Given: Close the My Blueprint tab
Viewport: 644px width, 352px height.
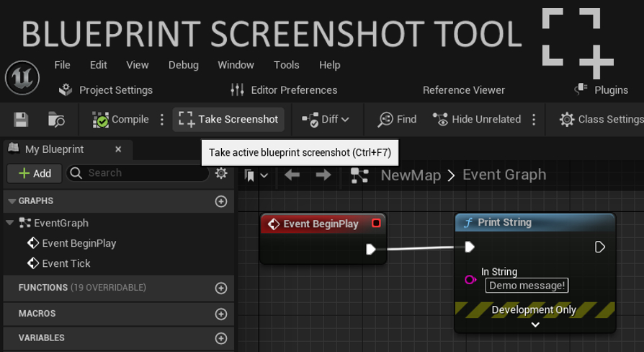Looking at the screenshot, I should click(118, 149).
